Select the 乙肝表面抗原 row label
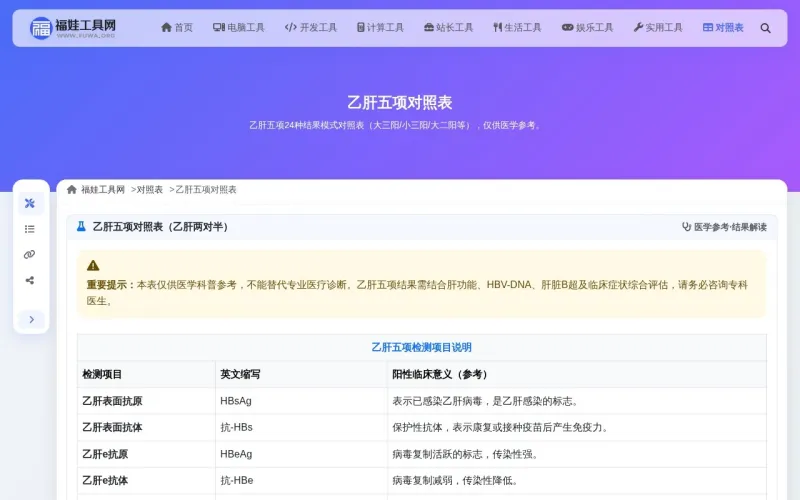This screenshot has width=800, height=500. click(x=112, y=401)
